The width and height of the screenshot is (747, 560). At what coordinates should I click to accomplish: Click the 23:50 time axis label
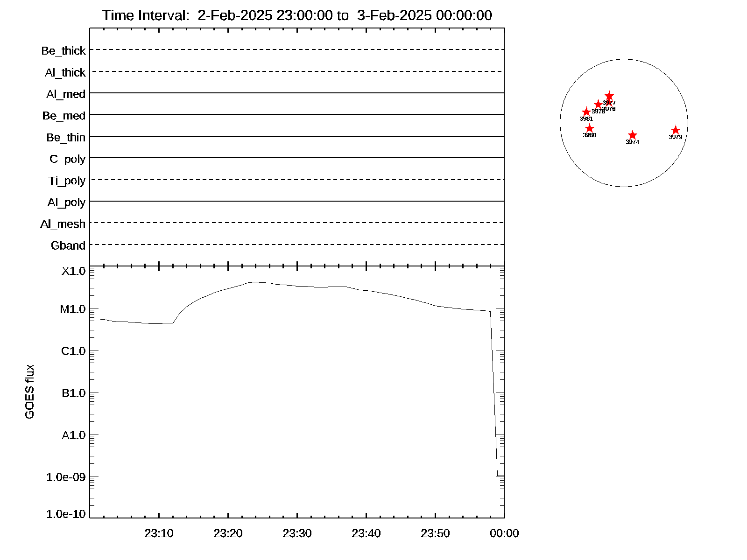(x=435, y=533)
